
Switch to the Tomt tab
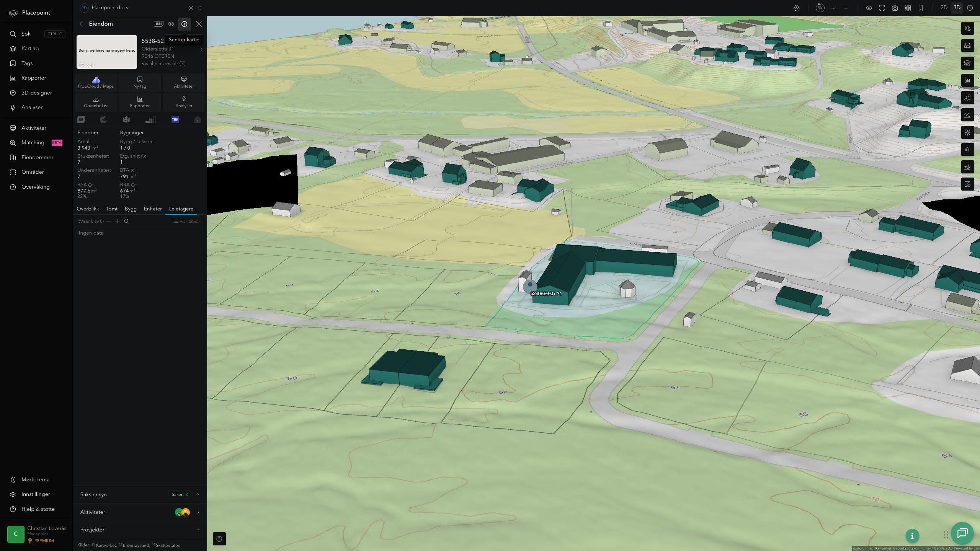point(112,209)
